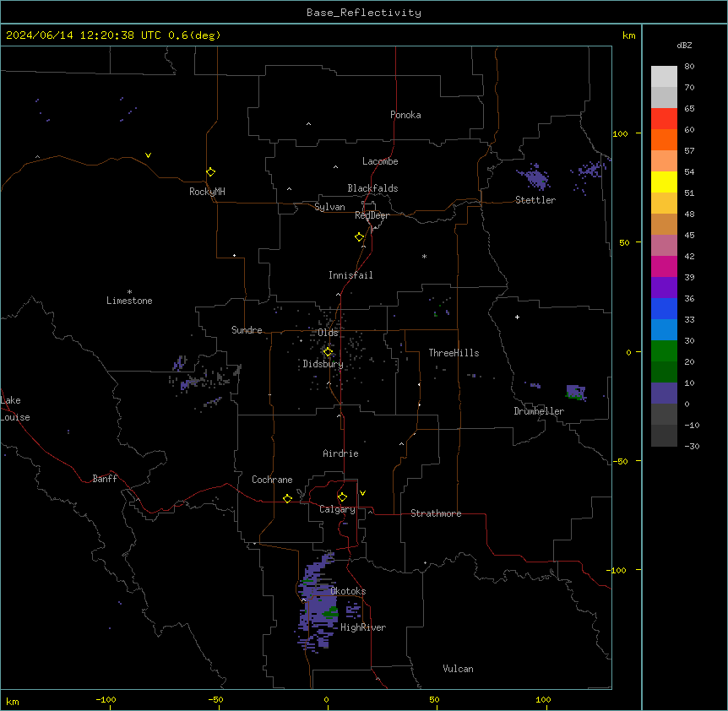Pick the yellow 54 dBZ legend swatch

664,182
